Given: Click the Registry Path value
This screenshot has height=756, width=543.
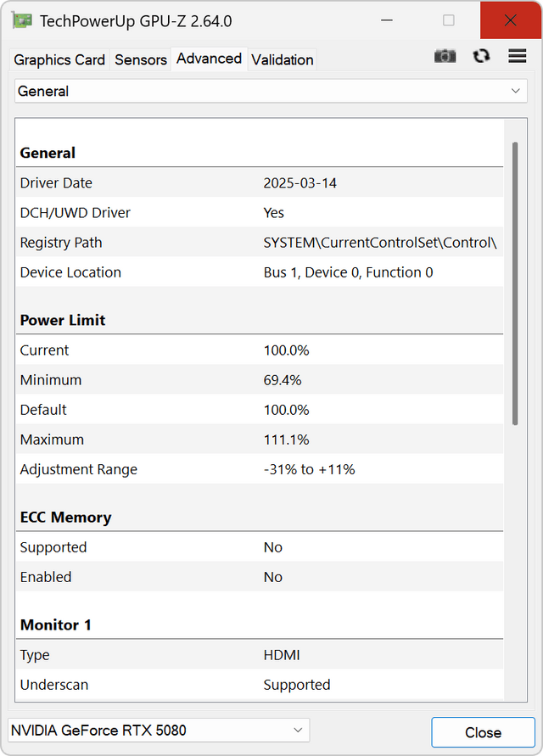Looking at the screenshot, I should [380, 243].
